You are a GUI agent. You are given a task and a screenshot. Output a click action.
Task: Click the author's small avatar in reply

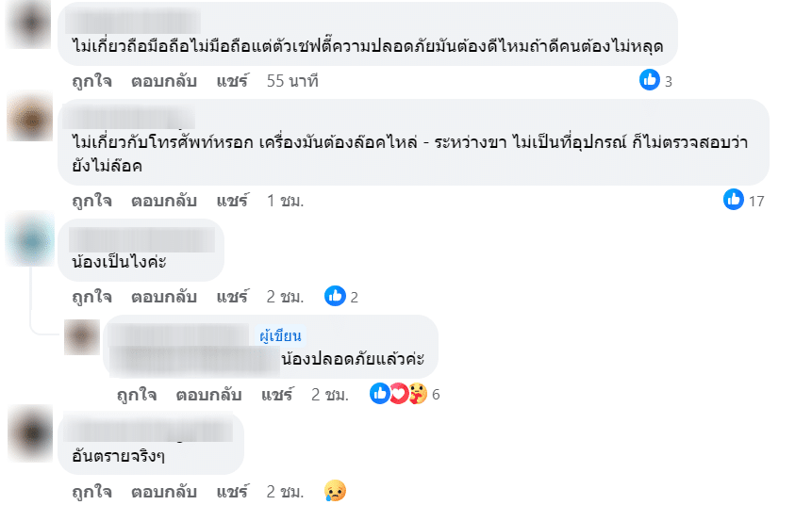(81, 335)
